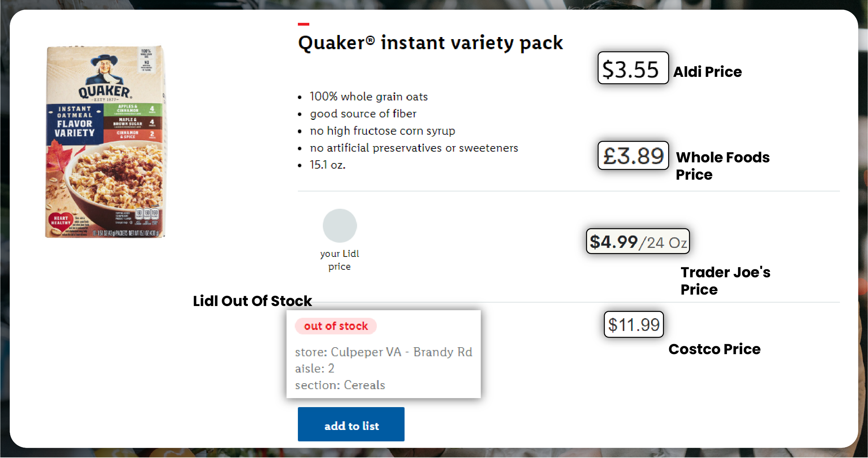Click the gray Lidl price circle
The height and width of the screenshot is (458, 868).
click(x=339, y=226)
